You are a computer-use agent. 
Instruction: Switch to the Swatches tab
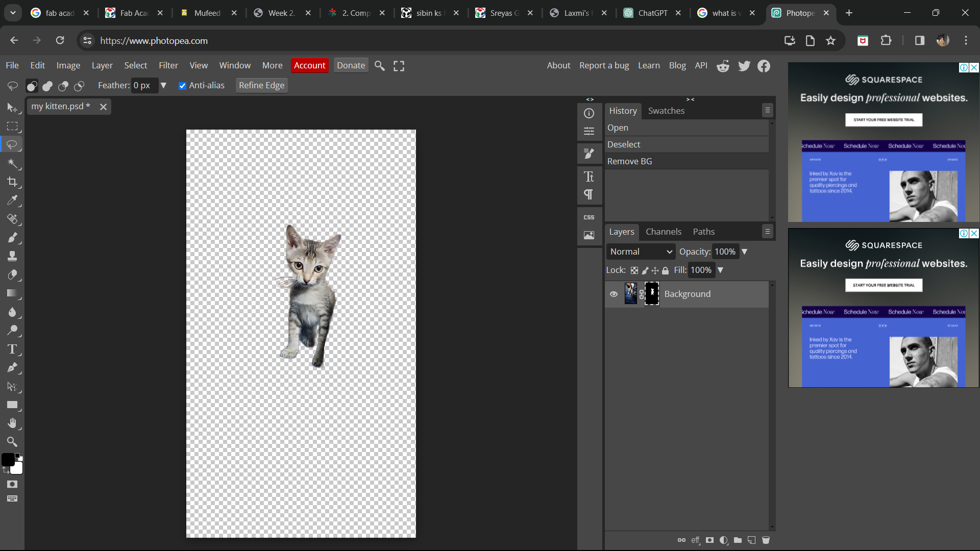[666, 111]
